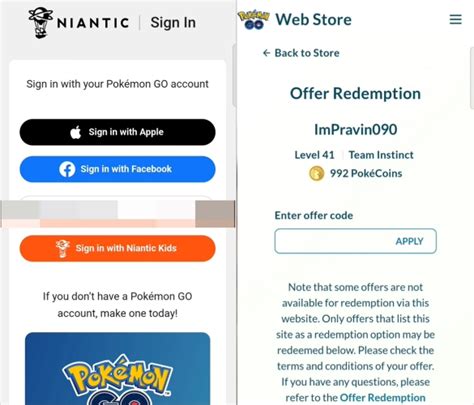Viewport: 474px width, 405px height.
Task: Click the Pokémon GO banner image
Action: [118, 368]
